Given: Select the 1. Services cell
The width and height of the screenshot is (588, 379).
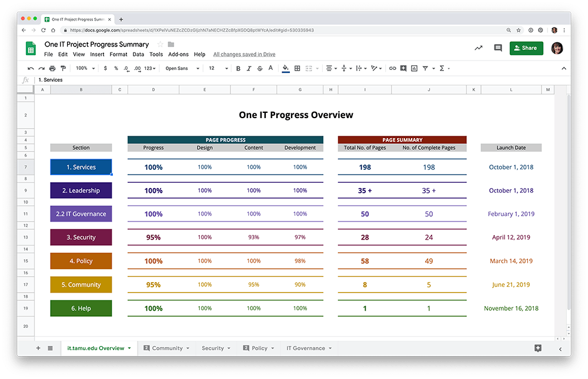Looking at the screenshot, I should pos(81,167).
